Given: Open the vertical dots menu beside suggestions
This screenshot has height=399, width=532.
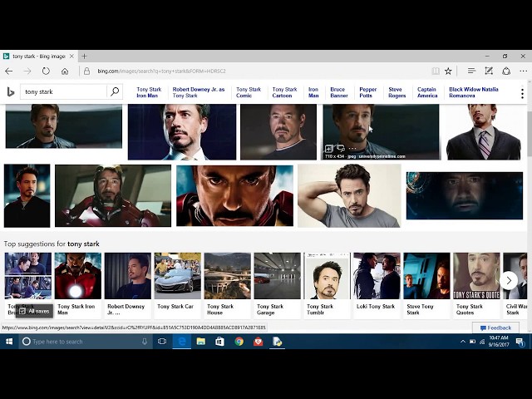Looking at the screenshot, I should point(522,93).
